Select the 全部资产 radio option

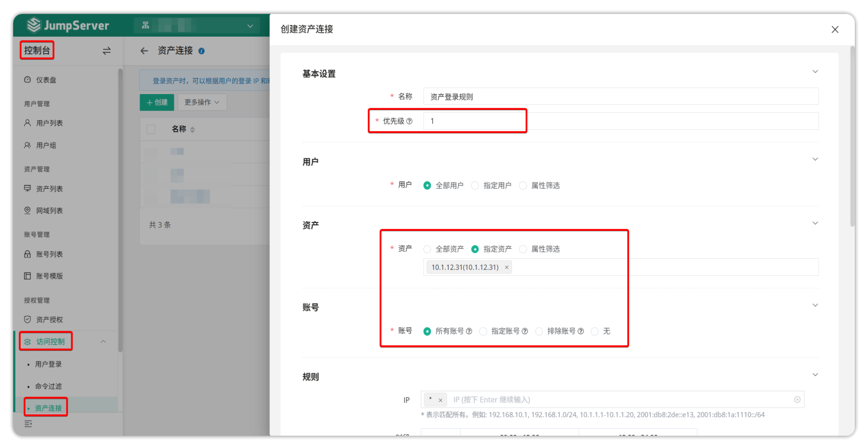click(x=427, y=249)
